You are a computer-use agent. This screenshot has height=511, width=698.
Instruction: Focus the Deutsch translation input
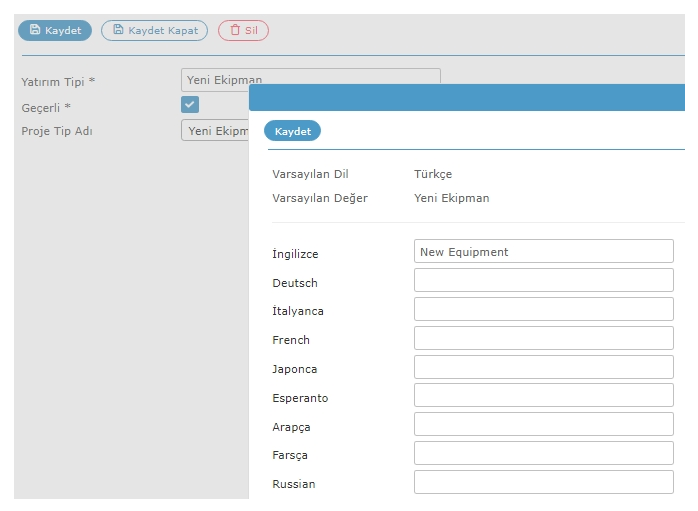[544, 280]
